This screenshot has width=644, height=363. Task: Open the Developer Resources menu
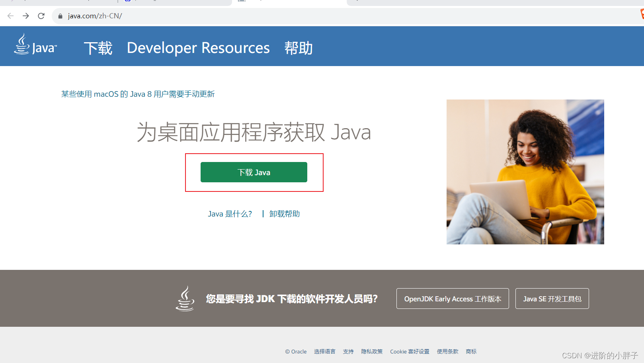[198, 47]
